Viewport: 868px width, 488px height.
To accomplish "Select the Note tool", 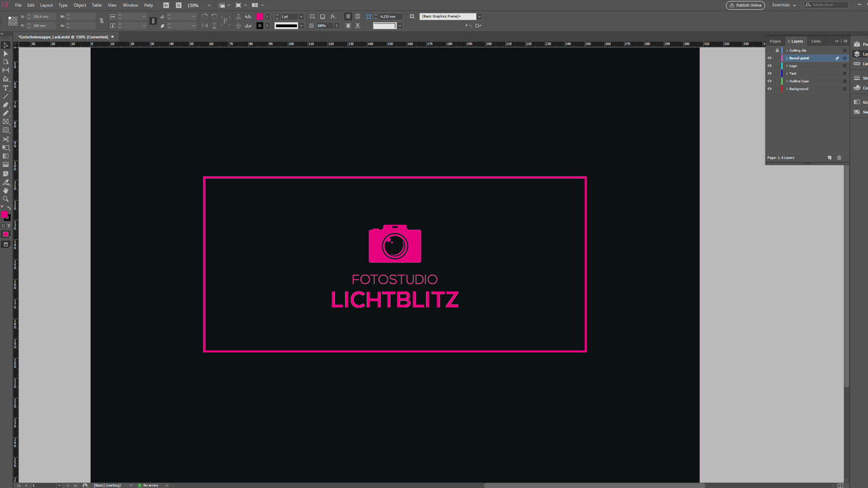I will pos(6,174).
